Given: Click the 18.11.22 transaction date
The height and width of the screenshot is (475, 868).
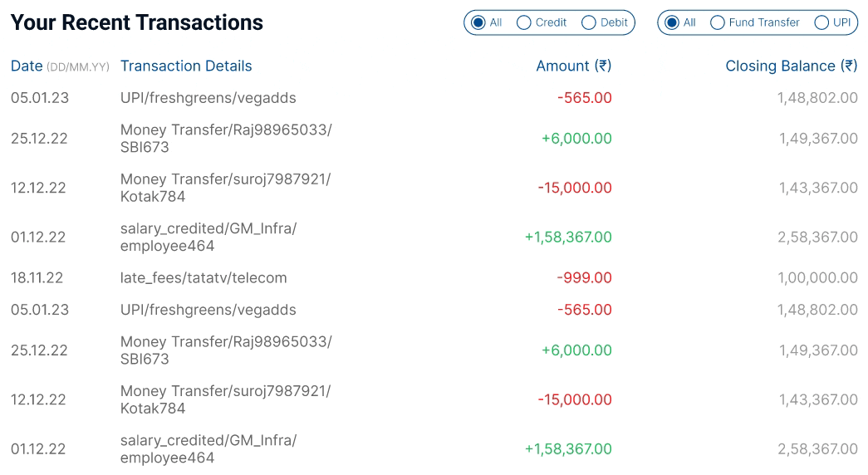Looking at the screenshot, I should click(x=37, y=277).
